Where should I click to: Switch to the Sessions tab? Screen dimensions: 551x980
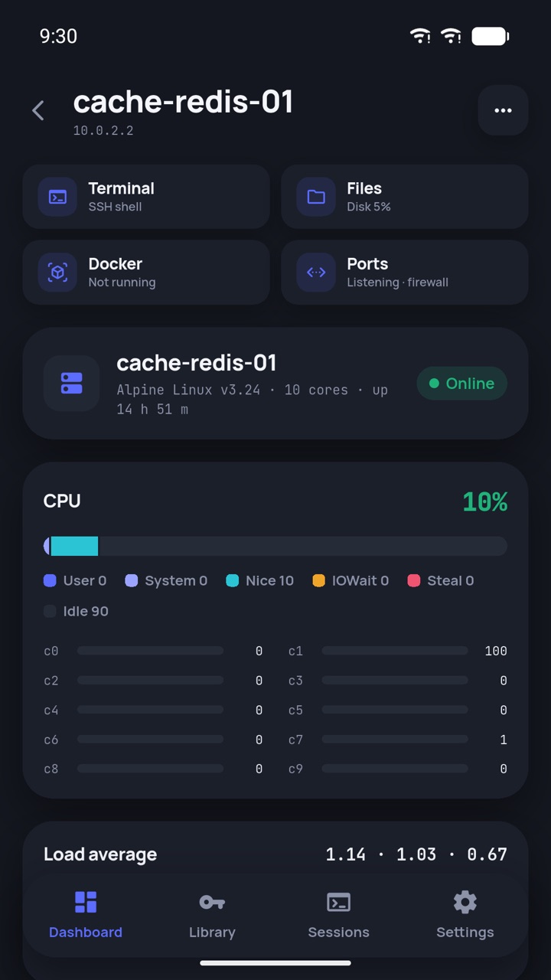click(338, 916)
